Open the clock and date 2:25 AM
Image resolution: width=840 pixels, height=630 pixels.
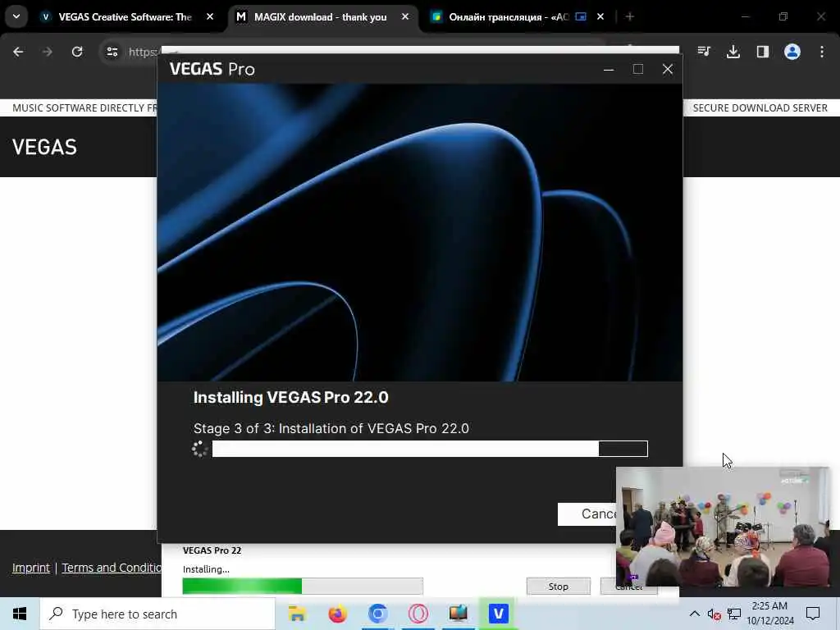(x=769, y=614)
